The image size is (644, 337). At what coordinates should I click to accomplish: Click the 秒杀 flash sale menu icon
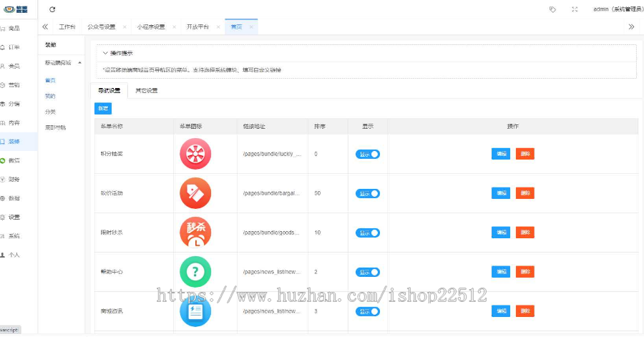click(195, 233)
